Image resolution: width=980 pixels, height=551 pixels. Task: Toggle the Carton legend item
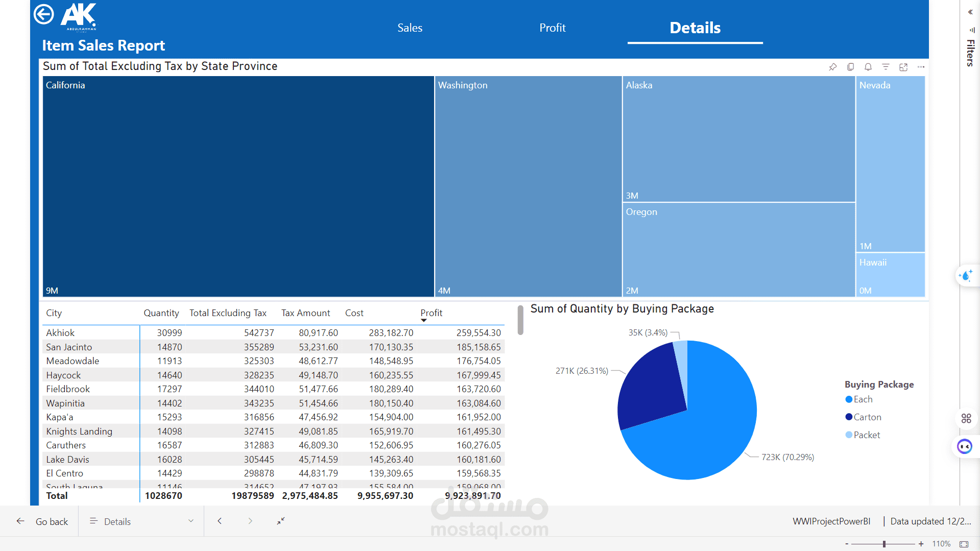(864, 417)
